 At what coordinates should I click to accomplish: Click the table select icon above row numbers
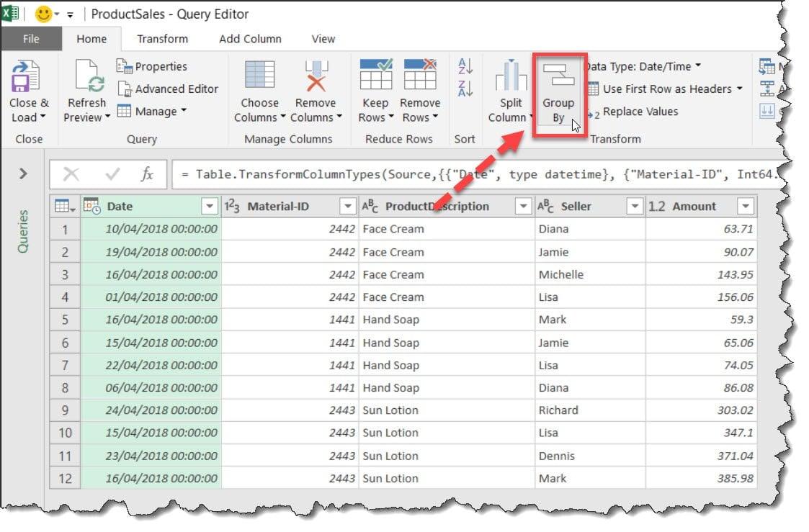(64, 206)
